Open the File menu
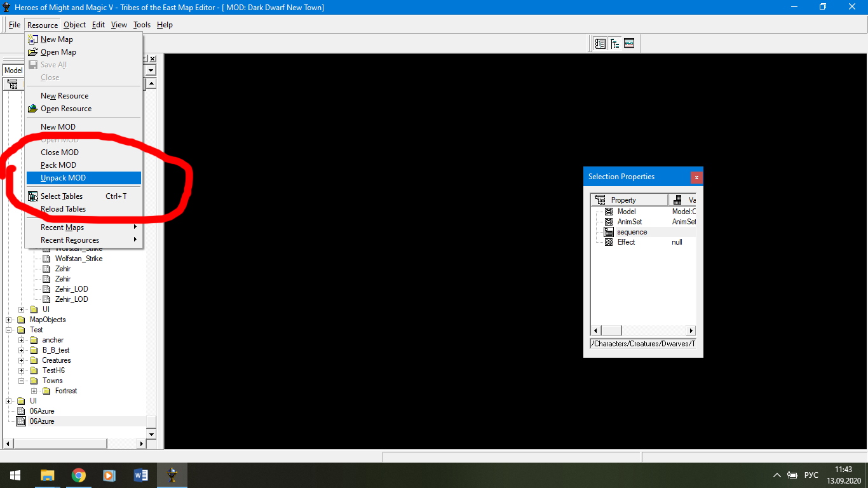The height and width of the screenshot is (488, 868). pyautogui.click(x=15, y=25)
